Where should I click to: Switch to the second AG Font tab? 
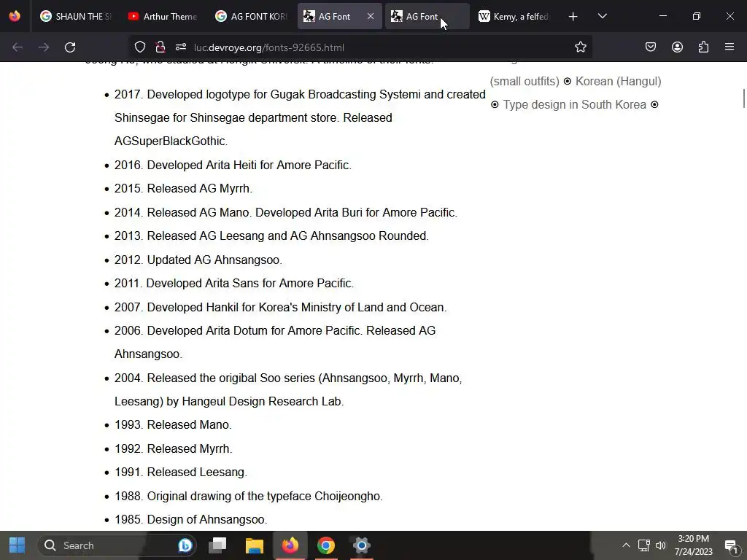pyautogui.click(x=427, y=16)
